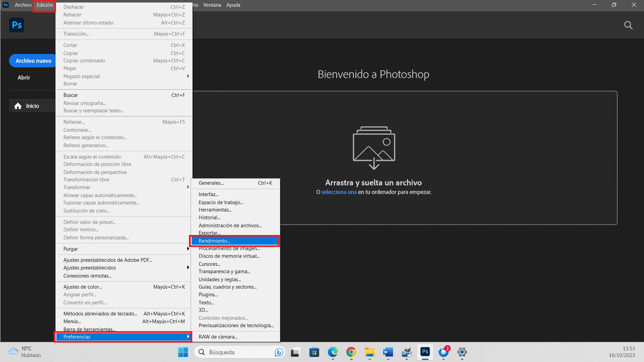Screen dimensions: 644x362
Task: Open Previsualizaciones de tecnología preferences
Action: [235, 325]
